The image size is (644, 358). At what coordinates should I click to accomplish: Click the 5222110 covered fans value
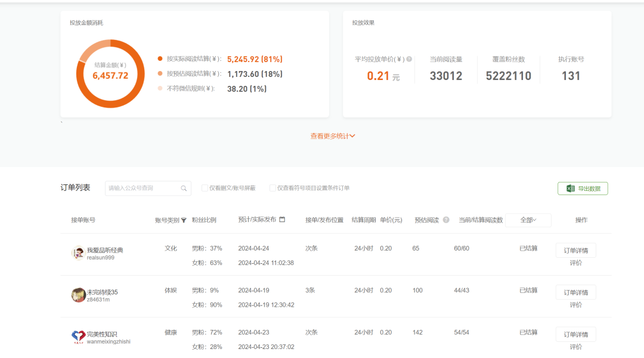509,76
